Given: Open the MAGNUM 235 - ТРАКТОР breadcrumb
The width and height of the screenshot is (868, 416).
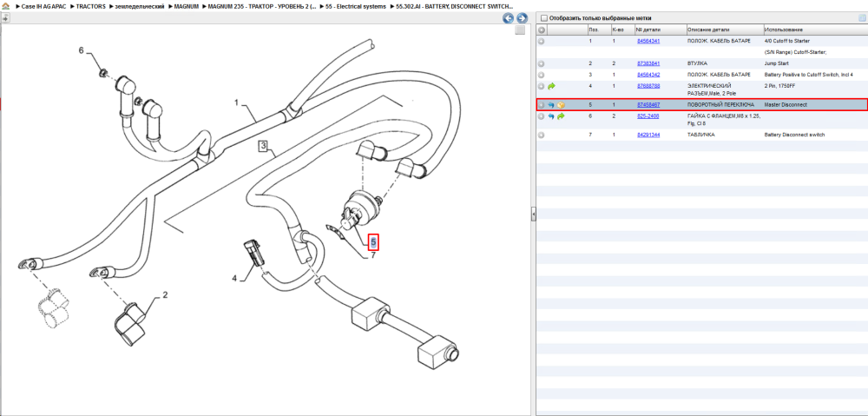Looking at the screenshot, I should click(262, 7).
